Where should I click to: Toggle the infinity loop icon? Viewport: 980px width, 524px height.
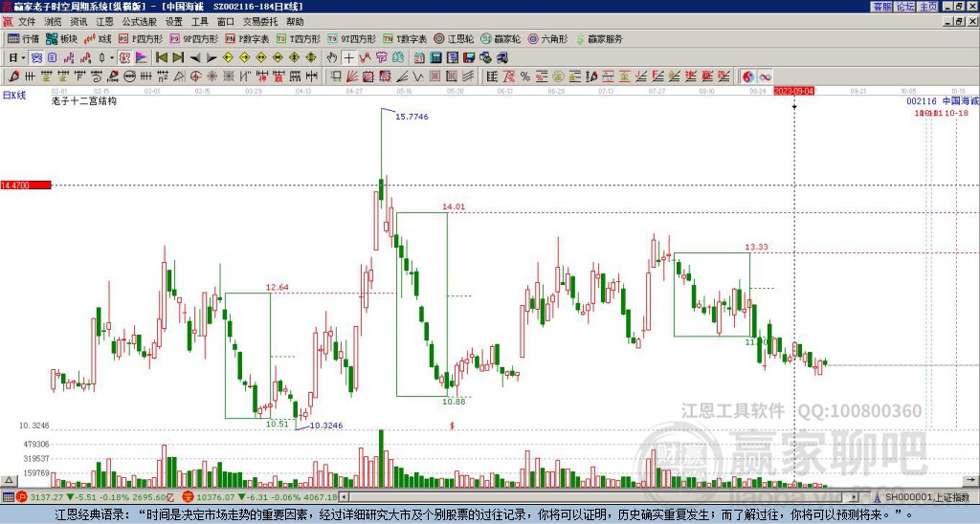click(765, 76)
